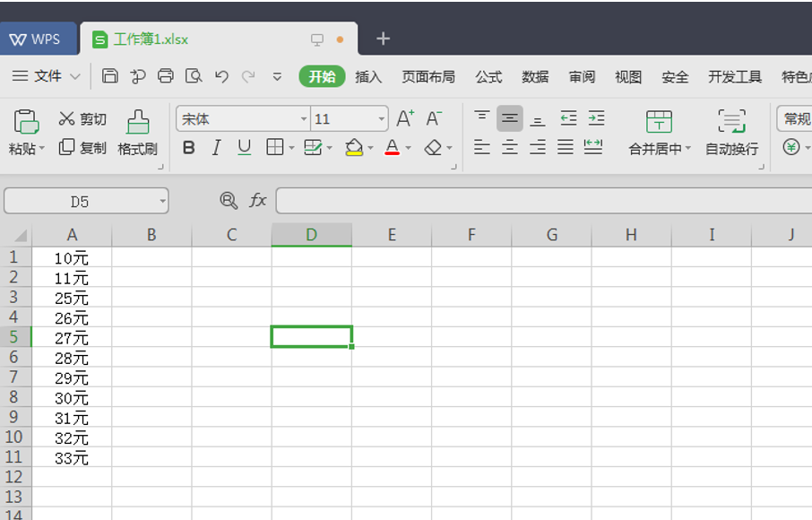This screenshot has height=520, width=812.
Task: Open the font name 宋体 dropdown
Action: (x=304, y=119)
